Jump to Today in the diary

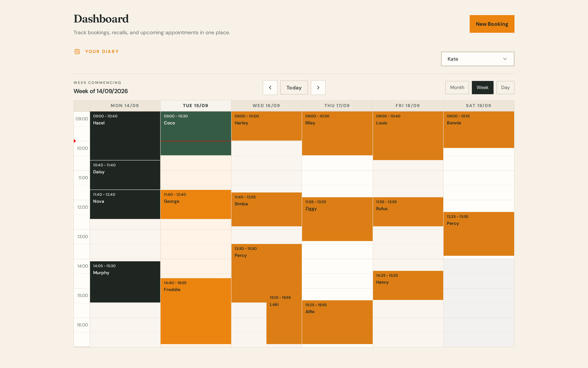coord(294,88)
